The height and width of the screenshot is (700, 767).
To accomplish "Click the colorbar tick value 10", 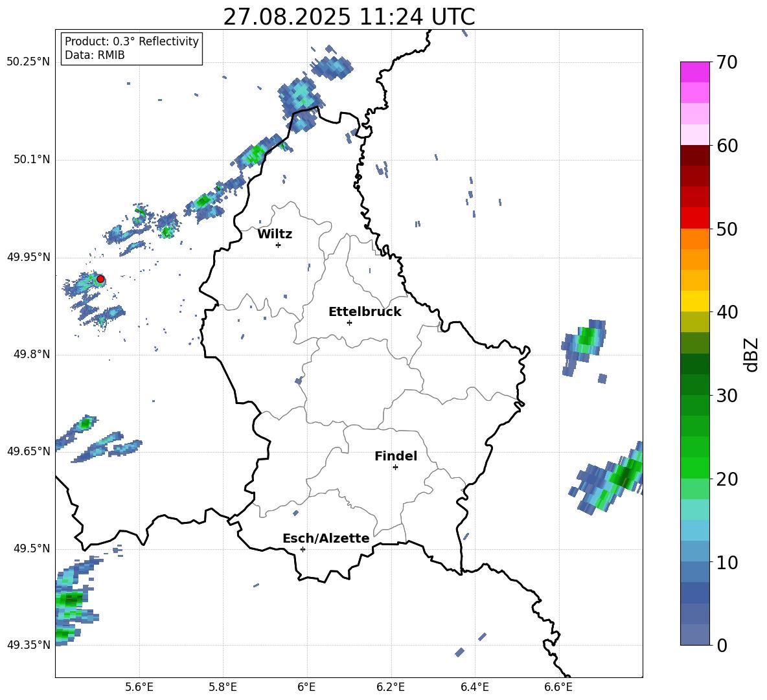I will click(727, 562).
